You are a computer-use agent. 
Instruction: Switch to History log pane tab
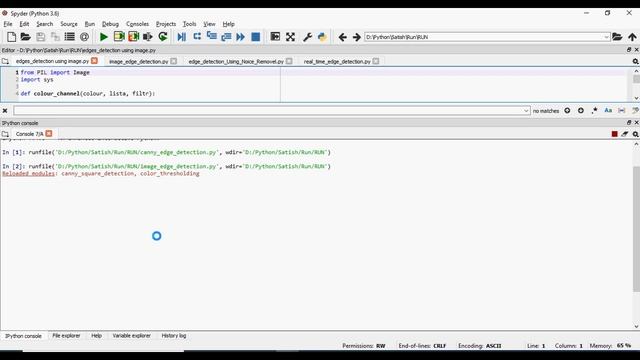[173, 336]
